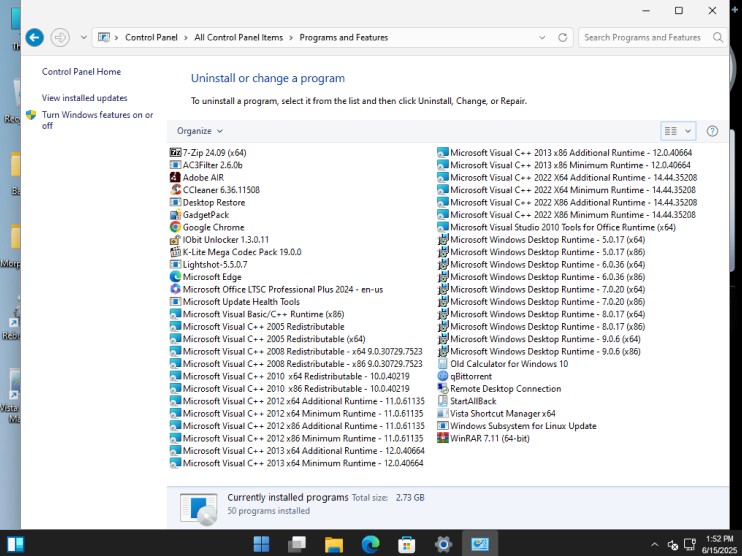Expand the view options dropdown arrow
Screen dimensions: 742x556
point(688,131)
